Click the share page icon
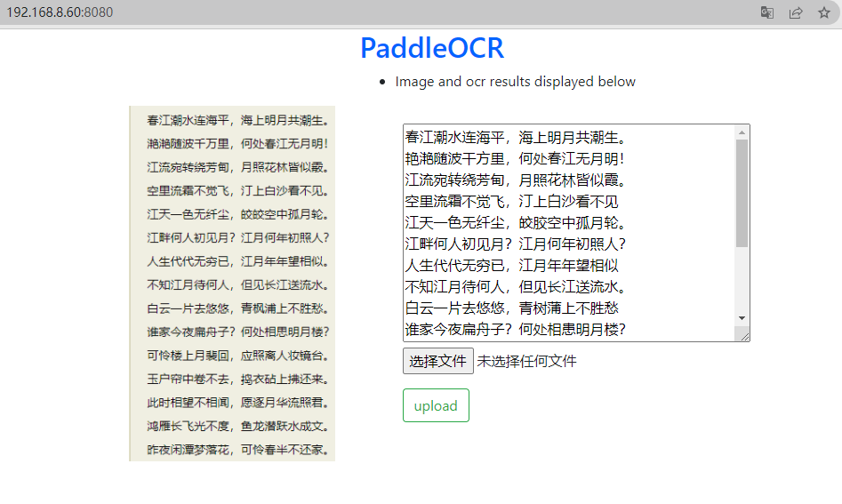 click(x=796, y=12)
